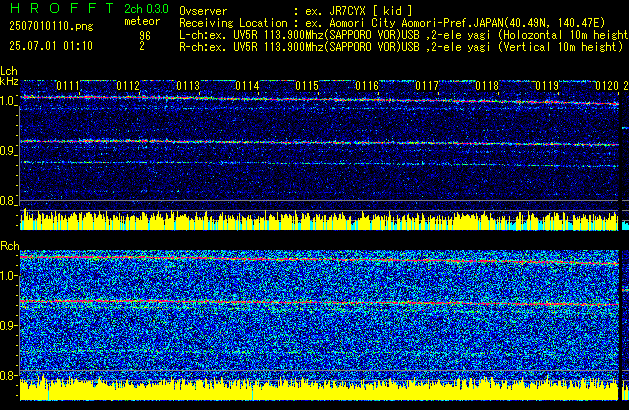Viewport: 629px width, 410px height.
Task: Click the Receiving Location line
Action: 392,23
